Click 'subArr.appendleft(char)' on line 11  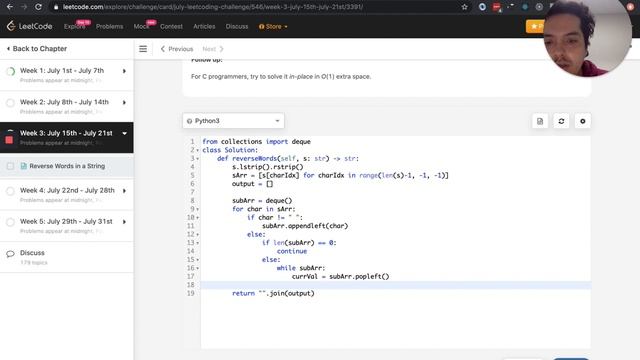pos(305,226)
